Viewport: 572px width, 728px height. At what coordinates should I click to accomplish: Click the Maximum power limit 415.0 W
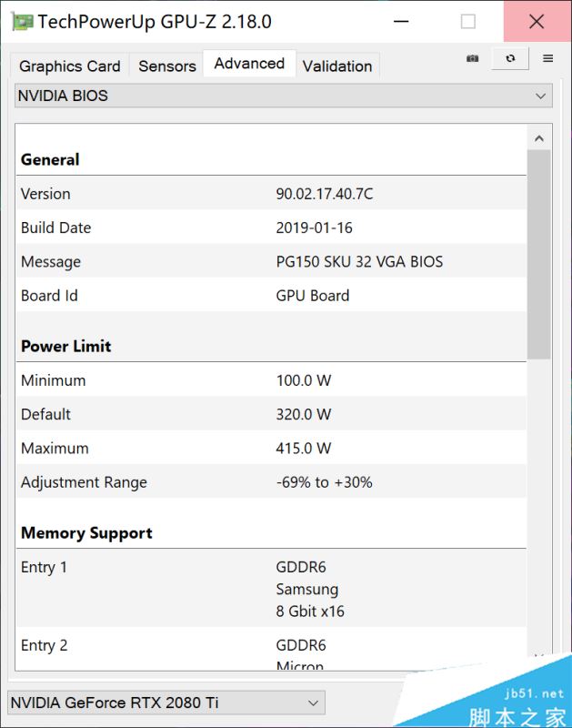click(x=304, y=448)
